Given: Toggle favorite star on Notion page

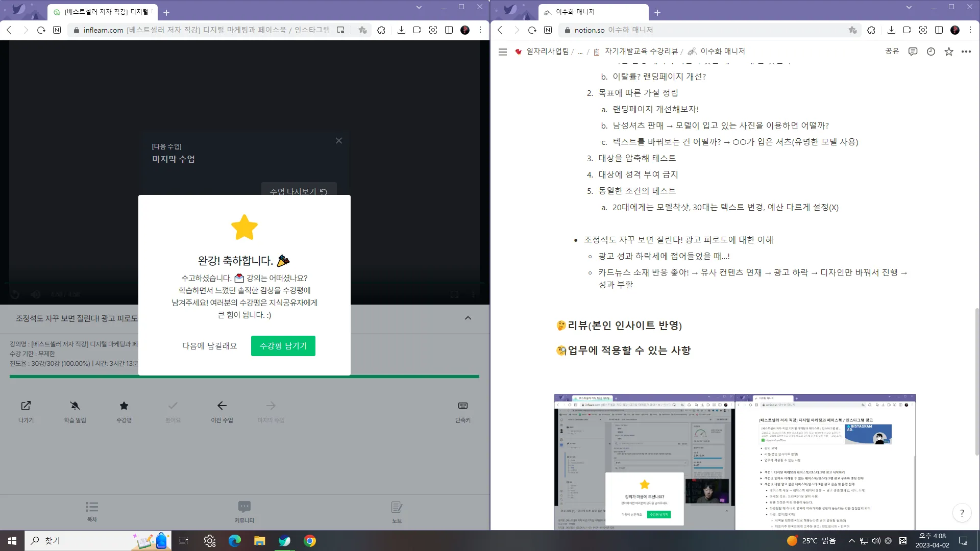Looking at the screenshot, I should pyautogui.click(x=949, y=52).
